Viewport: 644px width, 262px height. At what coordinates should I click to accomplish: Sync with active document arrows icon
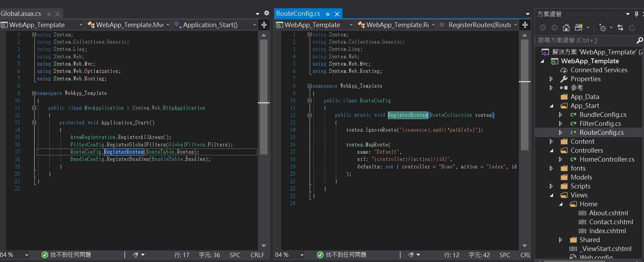click(x=620, y=28)
